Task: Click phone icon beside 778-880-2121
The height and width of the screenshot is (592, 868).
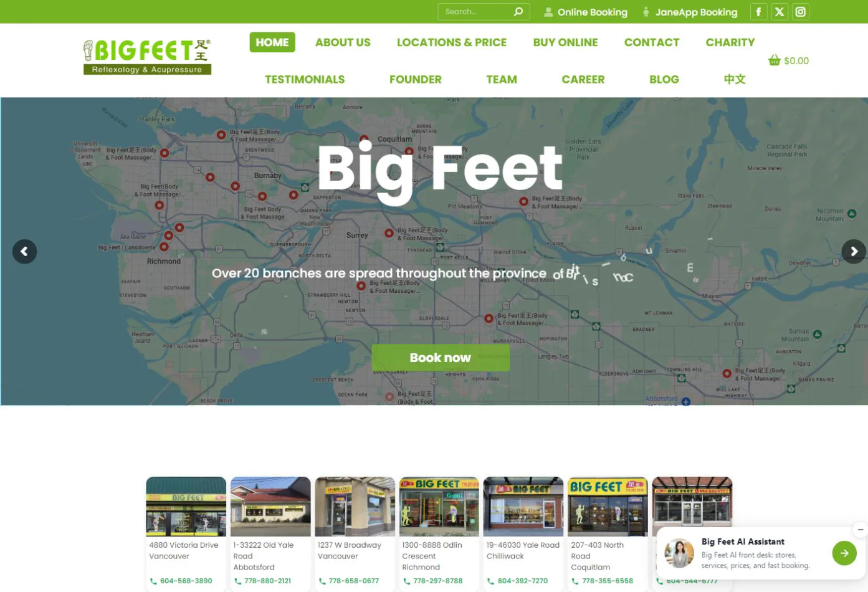Action: coord(238,581)
